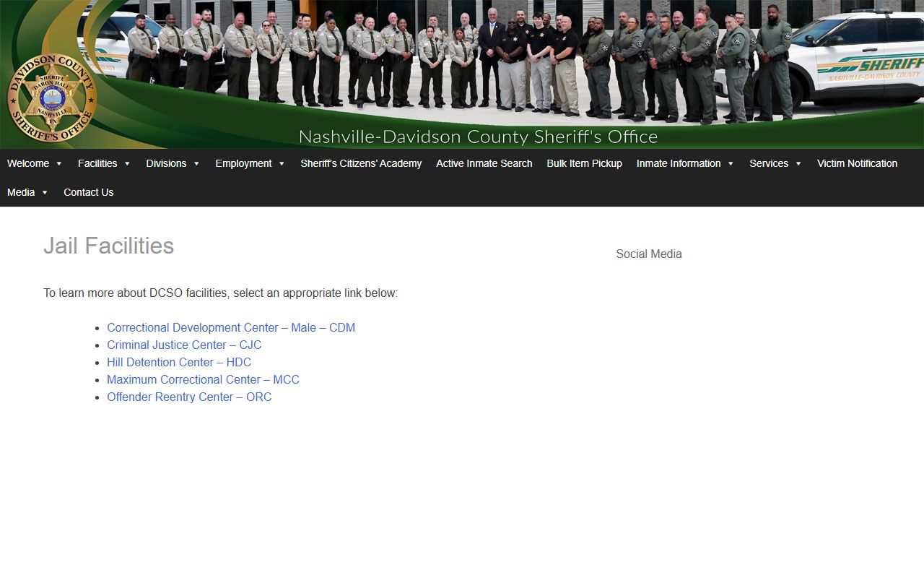The height and width of the screenshot is (578, 924).
Task: Open Active Inmate Search page
Action: click(x=484, y=163)
